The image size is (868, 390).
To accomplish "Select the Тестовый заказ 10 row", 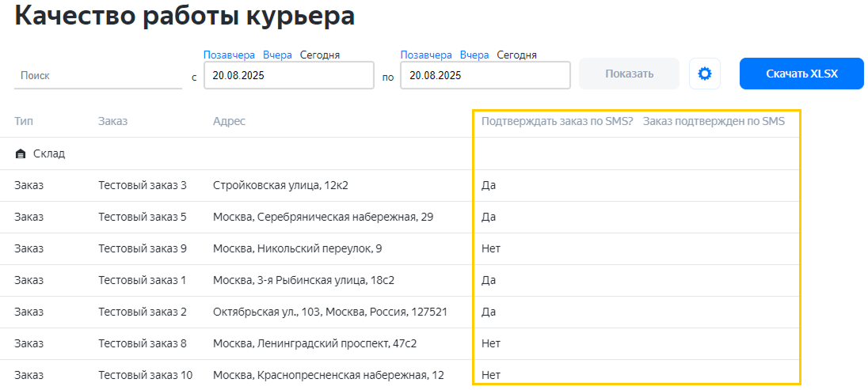I will (x=145, y=375).
